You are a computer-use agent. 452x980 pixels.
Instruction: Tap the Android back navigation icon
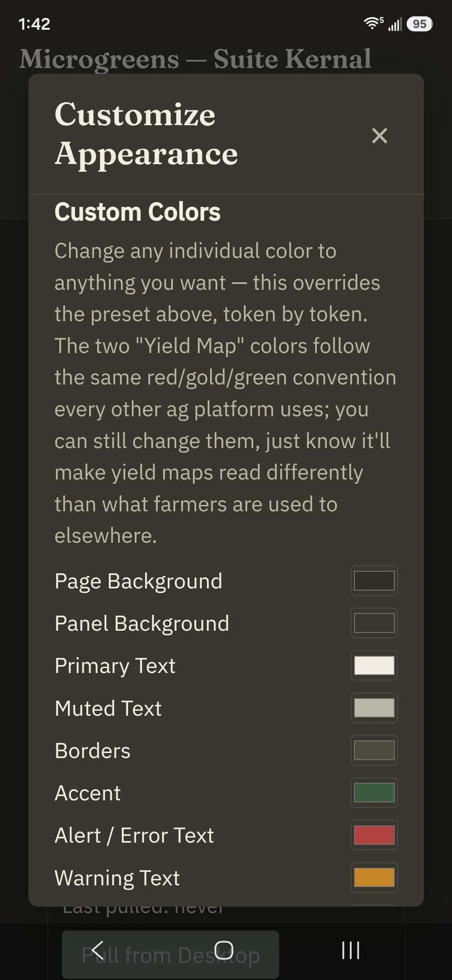(x=98, y=950)
